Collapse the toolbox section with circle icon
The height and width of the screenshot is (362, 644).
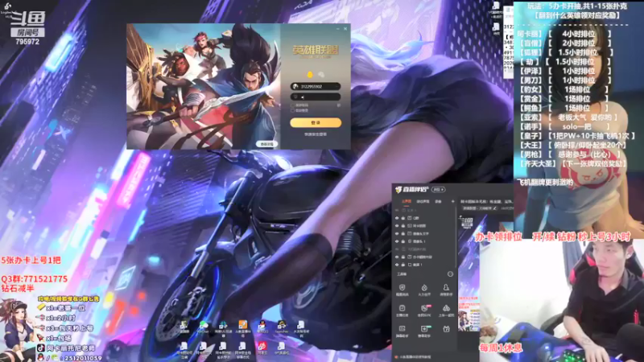450,274
